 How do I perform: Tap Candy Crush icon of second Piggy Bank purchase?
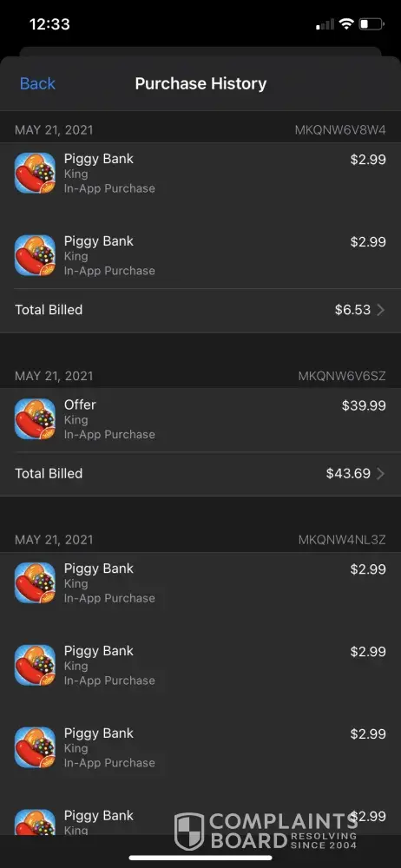point(35,255)
